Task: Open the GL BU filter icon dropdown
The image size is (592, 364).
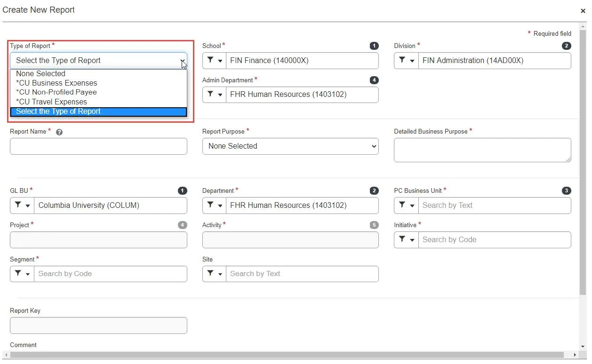Action: (22, 206)
